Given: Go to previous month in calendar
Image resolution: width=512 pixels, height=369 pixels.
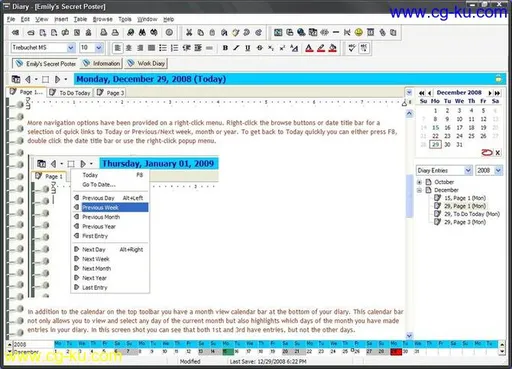Looking at the screenshot, I should [430, 93].
